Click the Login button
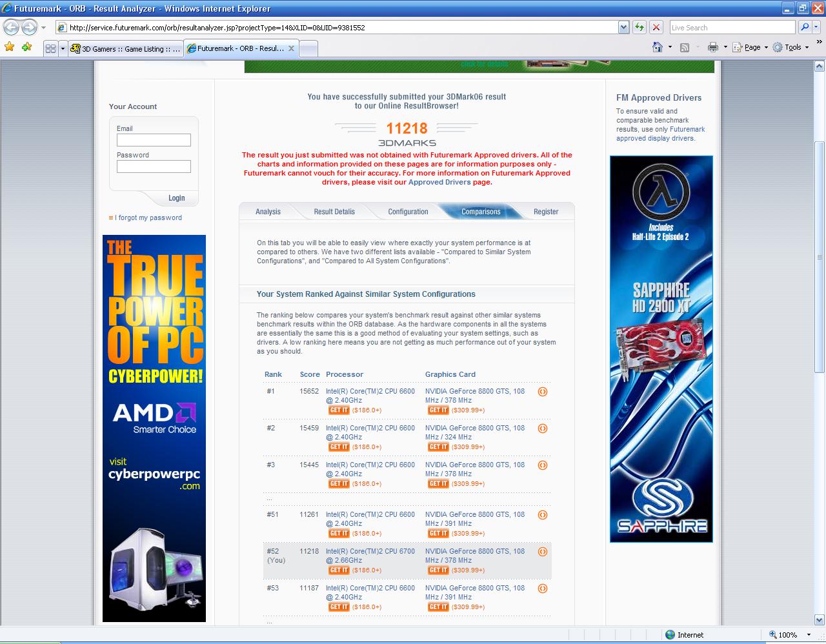Viewport: 826px width, 644px height. 176,198
